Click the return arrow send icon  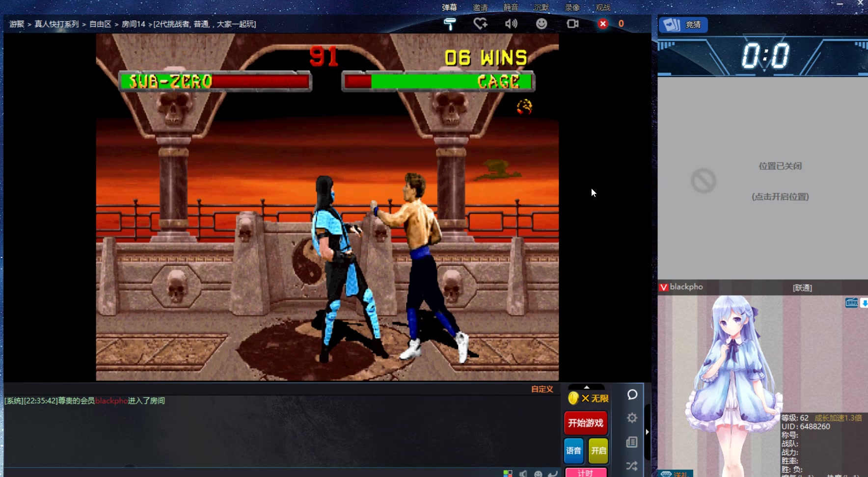pyautogui.click(x=553, y=474)
